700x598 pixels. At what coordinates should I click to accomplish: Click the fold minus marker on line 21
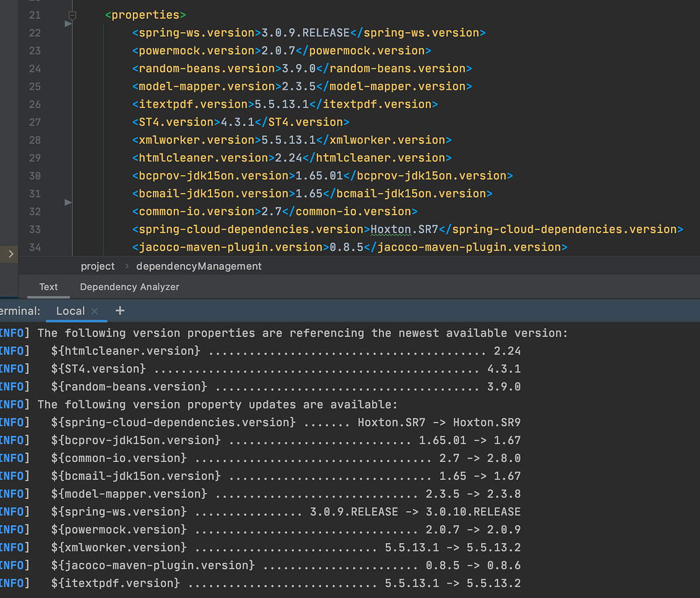72,16
